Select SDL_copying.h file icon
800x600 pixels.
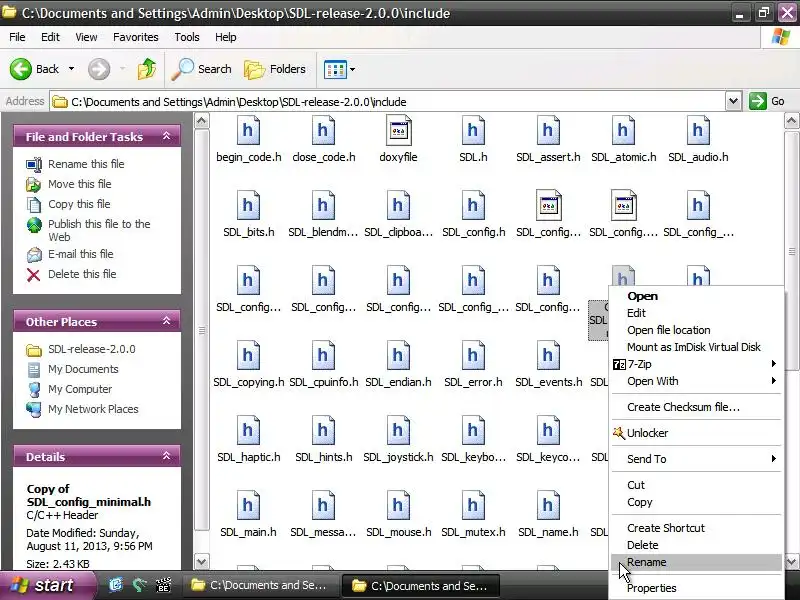point(248,356)
